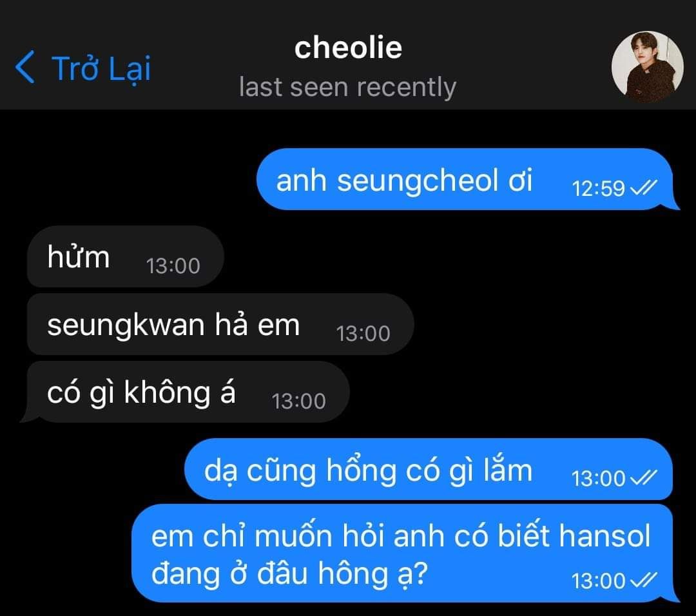Open cheolie's profile picture
The height and width of the screenshot is (616, 696).
tap(647, 66)
